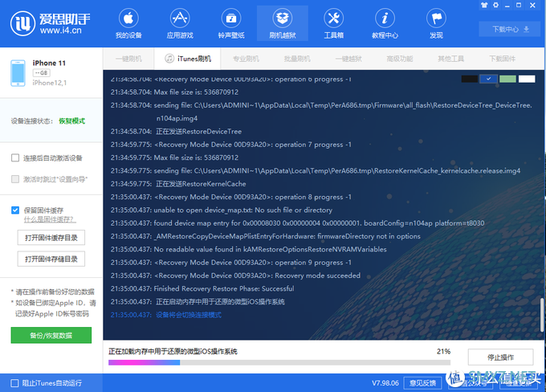Open 我的设备 (My Device) section
The image size is (546, 392).
click(x=128, y=23)
